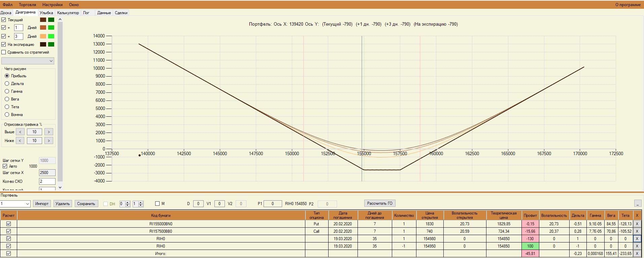The image size is (644, 258).
Task: Toggle the Текущий curve checkbox
Action: (x=4, y=20)
